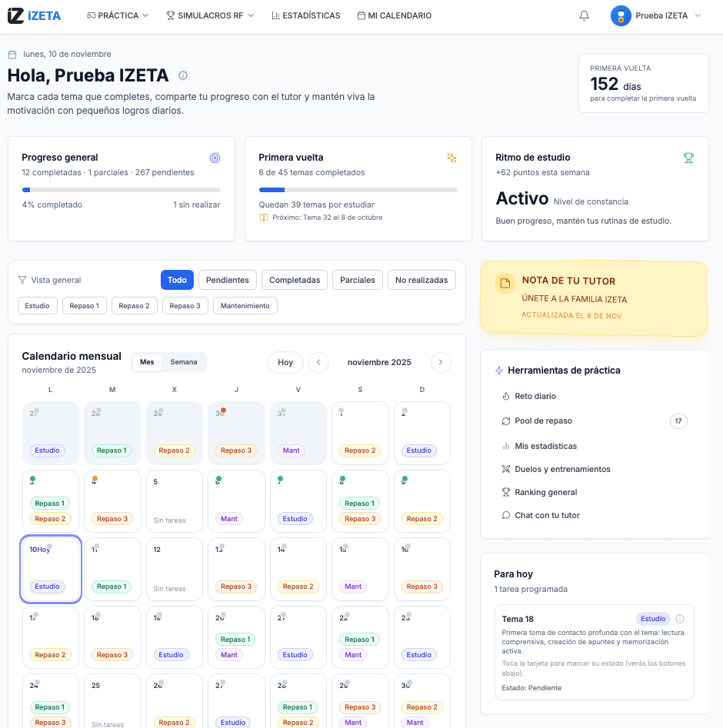This screenshot has width=723, height=728.
Task: Switch calendar view to Semana
Action: coord(185,361)
